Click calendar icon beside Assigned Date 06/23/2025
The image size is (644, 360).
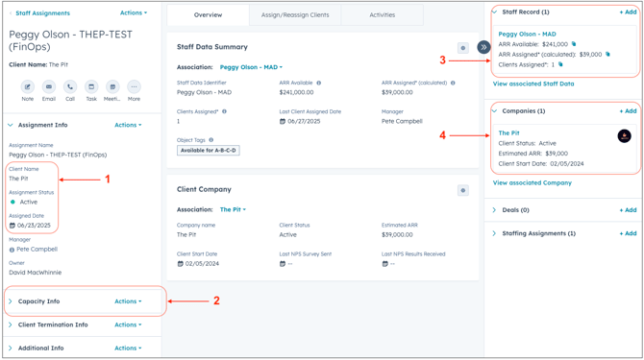[12, 226]
